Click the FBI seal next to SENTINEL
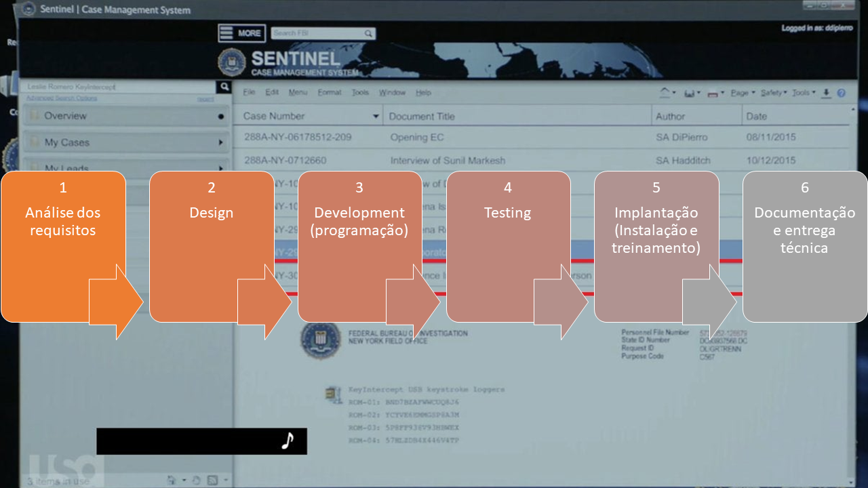Image resolution: width=868 pixels, height=488 pixels. point(232,62)
